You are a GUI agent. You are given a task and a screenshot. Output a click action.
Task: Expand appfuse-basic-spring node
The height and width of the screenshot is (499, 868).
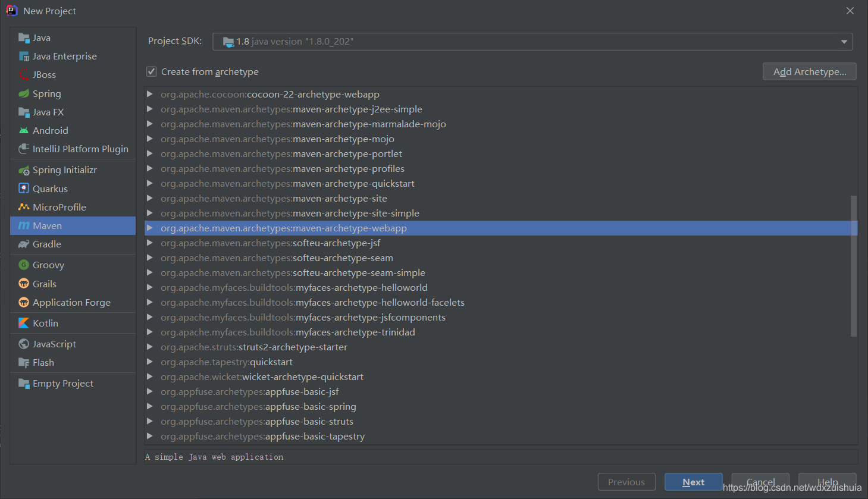point(150,406)
